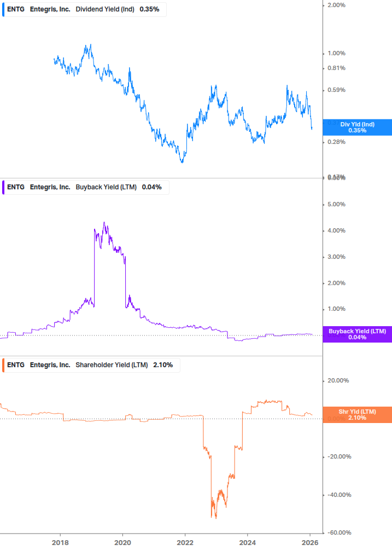Screen dimensions: 392x550
Task: Click the 2022 label on the time axis
Action: click(x=185, y=543)
